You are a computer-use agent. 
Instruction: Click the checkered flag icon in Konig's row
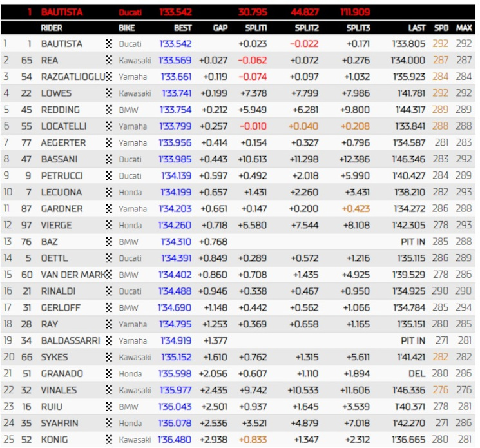coord(109,440)
